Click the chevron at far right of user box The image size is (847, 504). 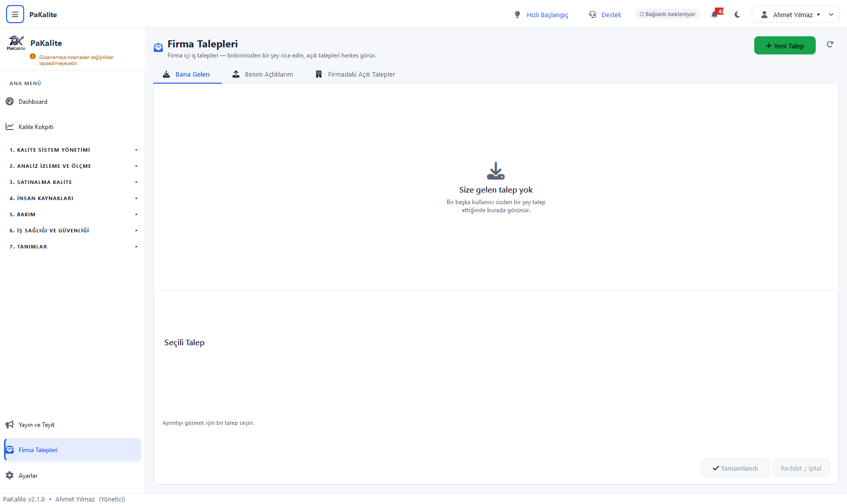831,15
